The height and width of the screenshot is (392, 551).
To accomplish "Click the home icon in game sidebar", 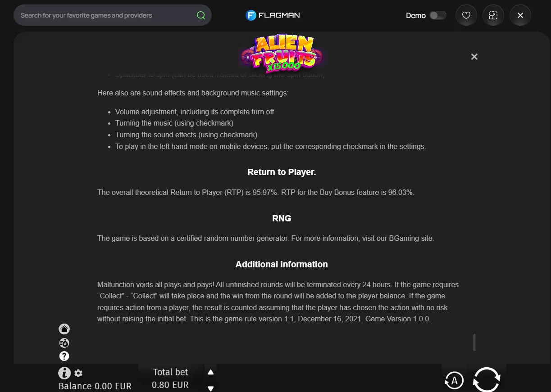I will click(64, 329).
